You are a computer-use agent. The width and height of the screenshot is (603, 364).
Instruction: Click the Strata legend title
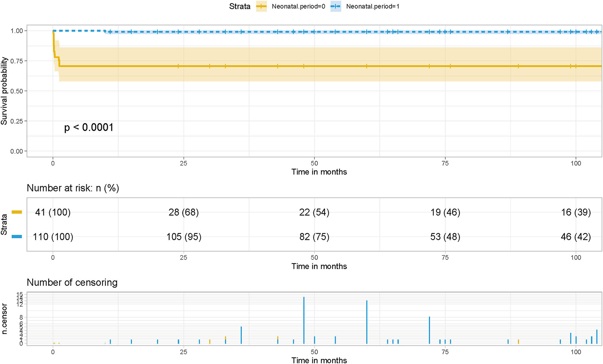[240, 6]
